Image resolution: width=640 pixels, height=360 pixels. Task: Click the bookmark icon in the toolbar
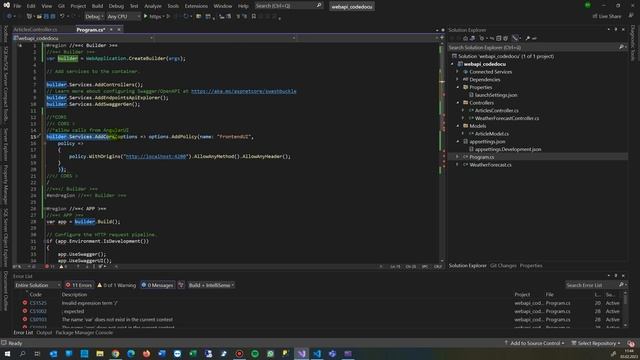tap(254, 16)
